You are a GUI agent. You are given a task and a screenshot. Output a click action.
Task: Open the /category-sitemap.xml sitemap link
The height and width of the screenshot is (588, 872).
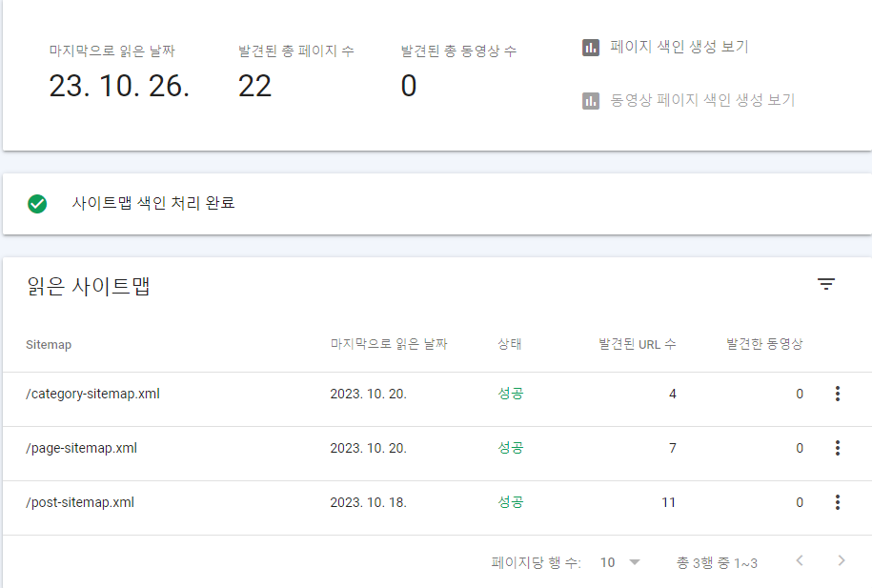point(92,394)
